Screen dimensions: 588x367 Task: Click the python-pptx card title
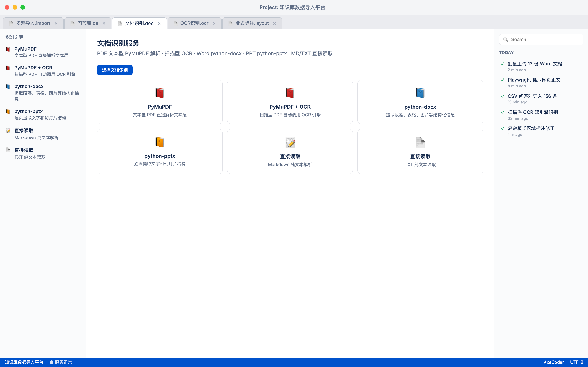160,156
